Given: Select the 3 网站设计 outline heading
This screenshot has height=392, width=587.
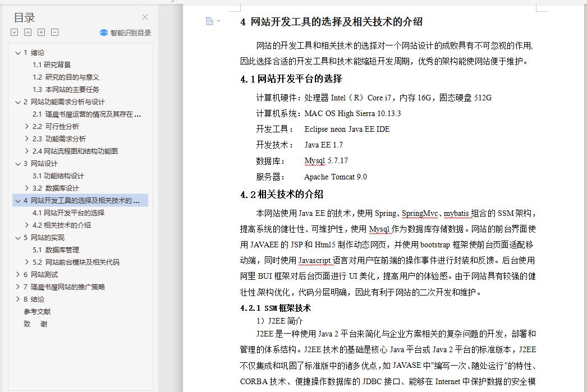Looking at the screenshot, I should [40, 163].
